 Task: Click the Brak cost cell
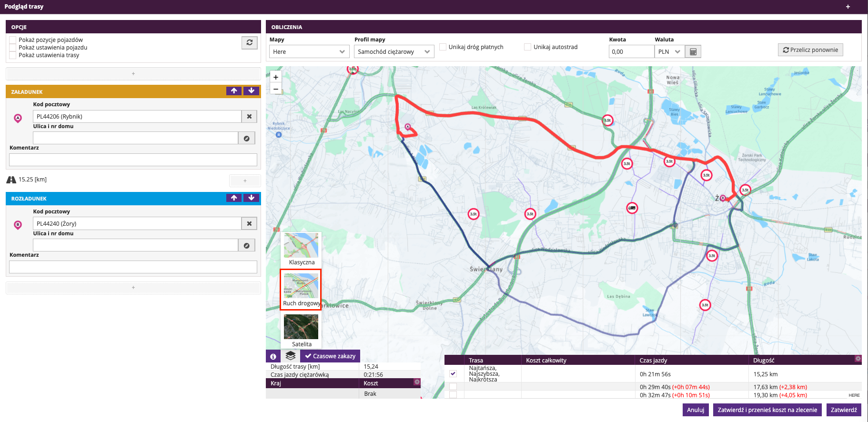point(389,394)
